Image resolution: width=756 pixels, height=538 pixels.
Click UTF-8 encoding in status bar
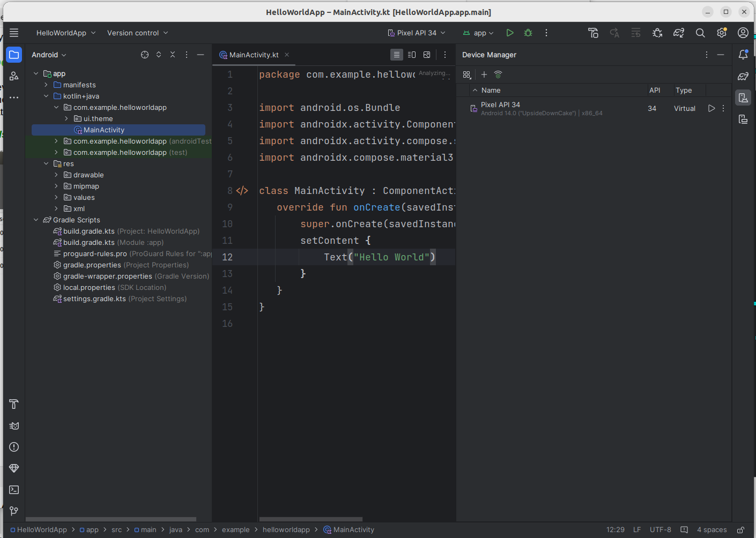661,530
